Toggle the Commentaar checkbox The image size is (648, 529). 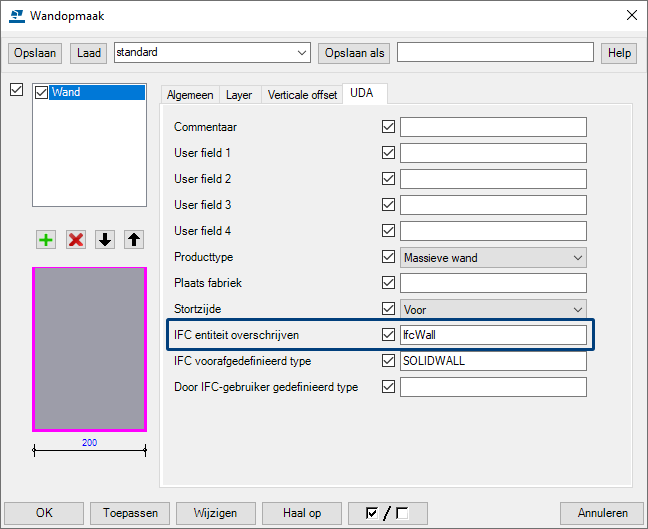coord(389,127)
